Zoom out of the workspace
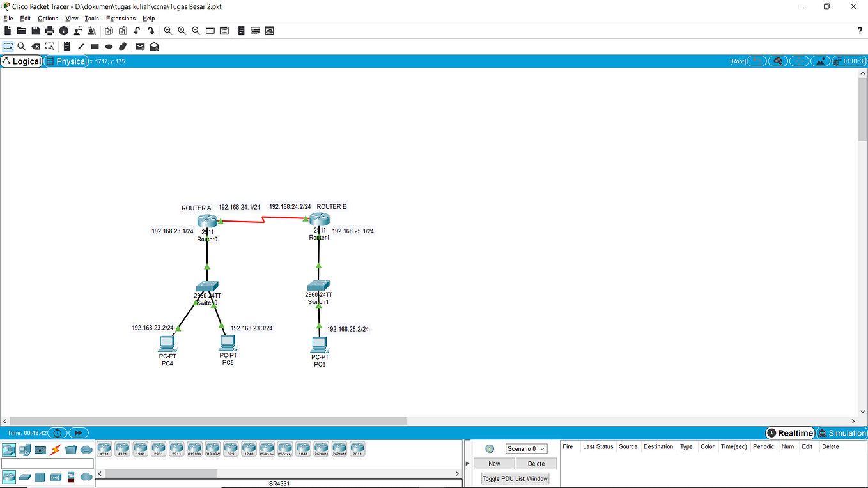This screenshot has width=868, height=488. tap(196, 31)
